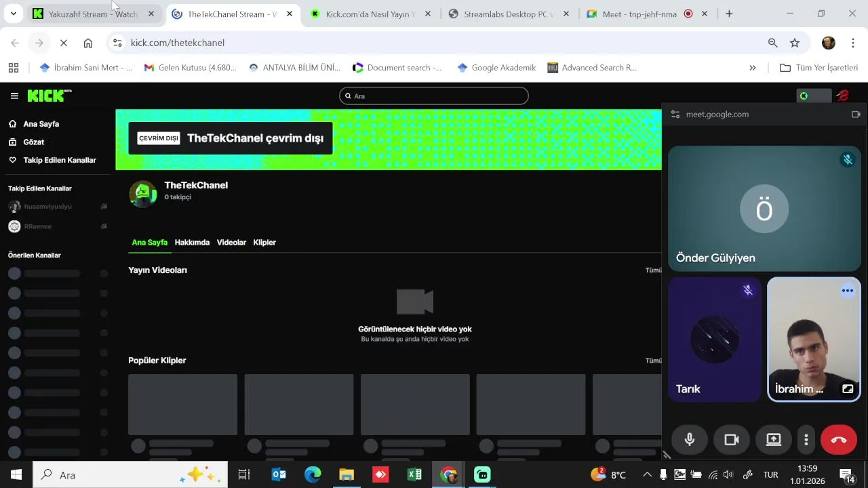Image resolution: width=868 pixels, height=488 pixels.
Task: Open more options in Meet control bar
Action: [806, 440]
